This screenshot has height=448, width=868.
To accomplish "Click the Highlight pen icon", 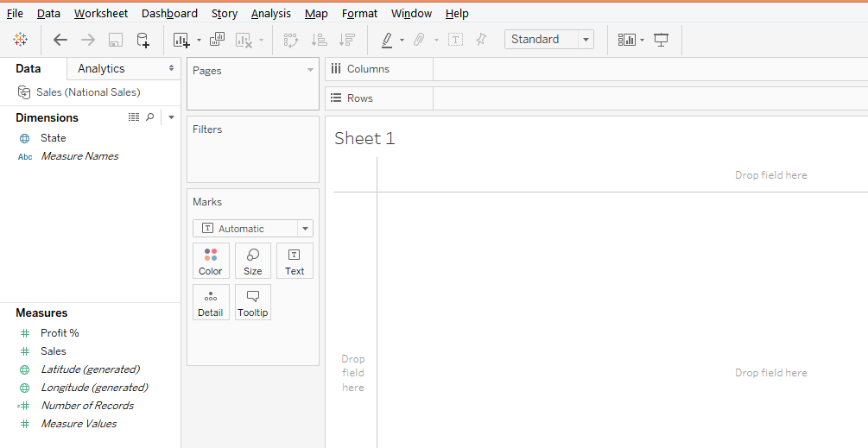I will pyautogui.click(x=387, y=40).
